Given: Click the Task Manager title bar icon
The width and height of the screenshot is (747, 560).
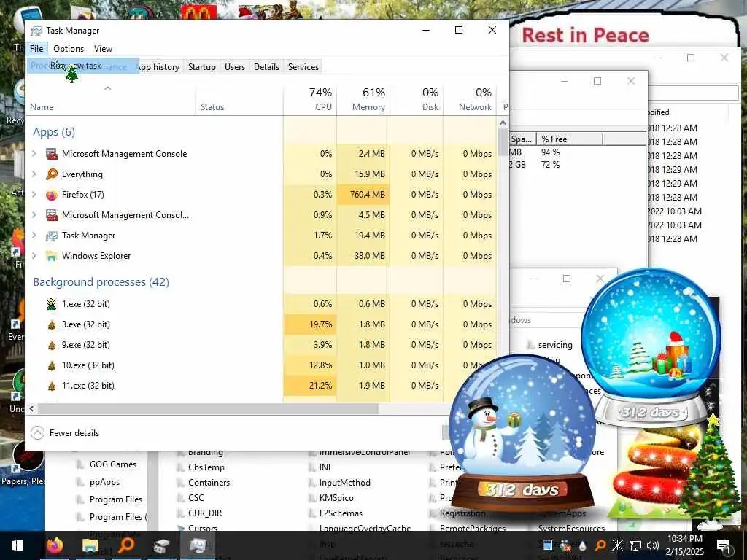Looking at the screenshot, I should [36, 31].
